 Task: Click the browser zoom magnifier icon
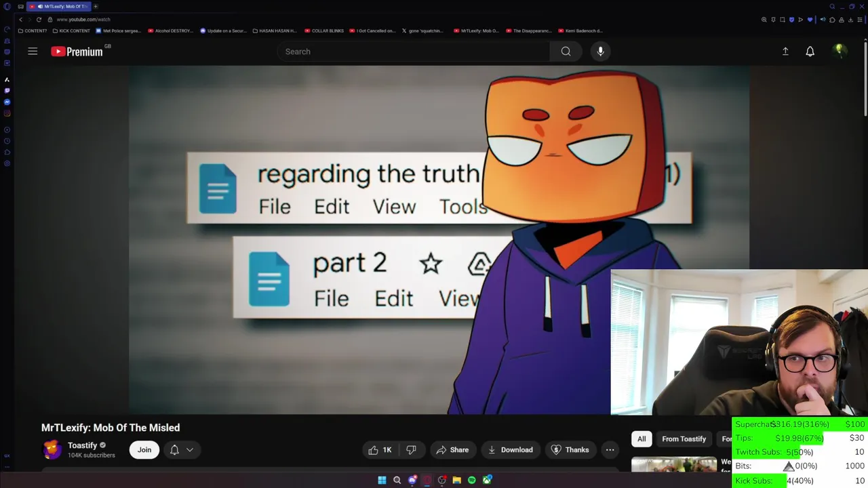764,20
